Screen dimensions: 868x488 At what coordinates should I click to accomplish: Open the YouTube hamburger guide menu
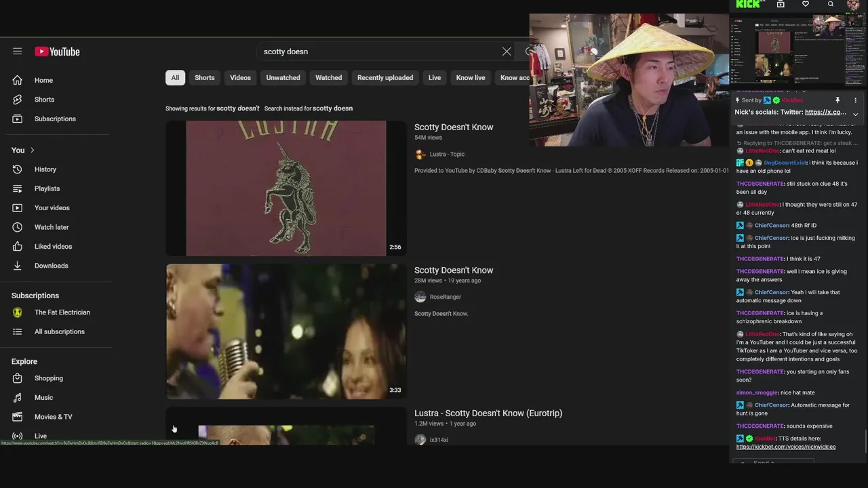[x=17, y=52]
